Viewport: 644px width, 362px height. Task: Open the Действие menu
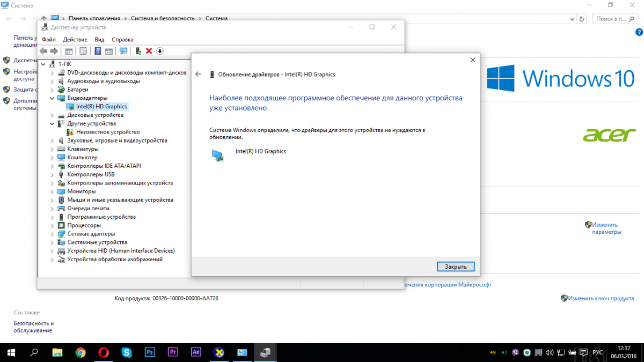75,40
